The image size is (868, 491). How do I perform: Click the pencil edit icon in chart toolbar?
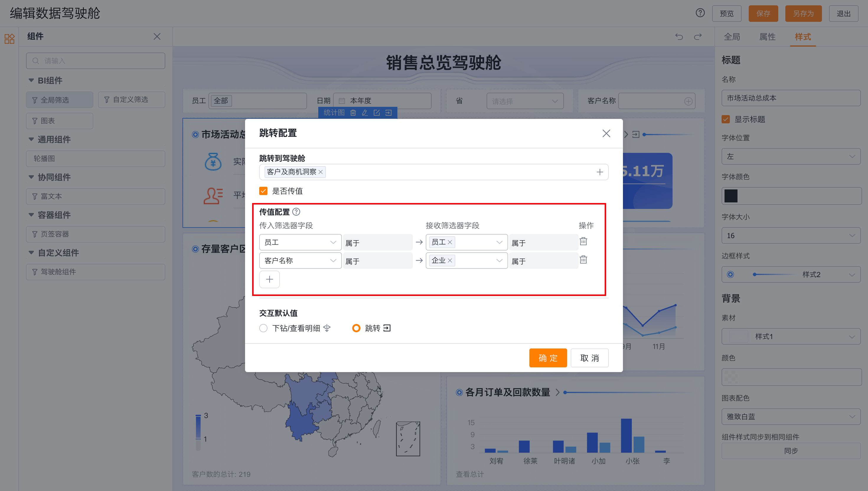pyautogui.click(x=365, y=113)
